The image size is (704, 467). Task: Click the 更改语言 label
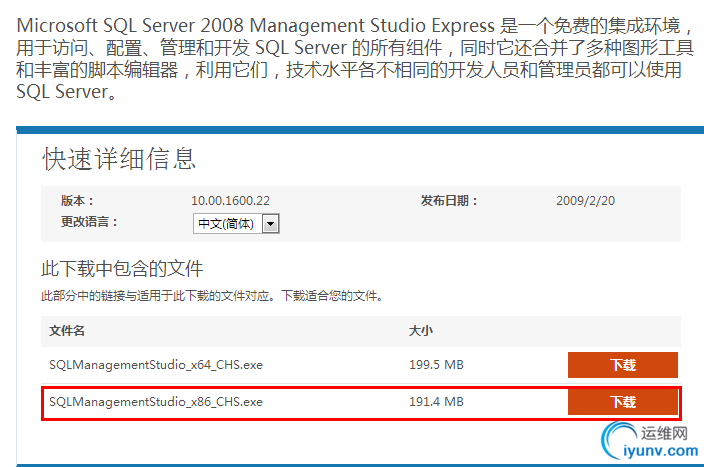[89, 222]
